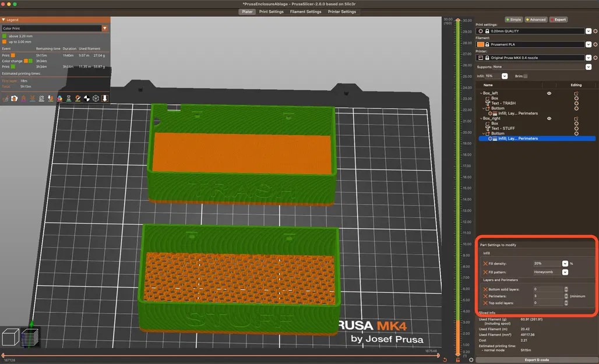
Task: Open the Filament preset dropdown
Action: [x=589, y=44]
